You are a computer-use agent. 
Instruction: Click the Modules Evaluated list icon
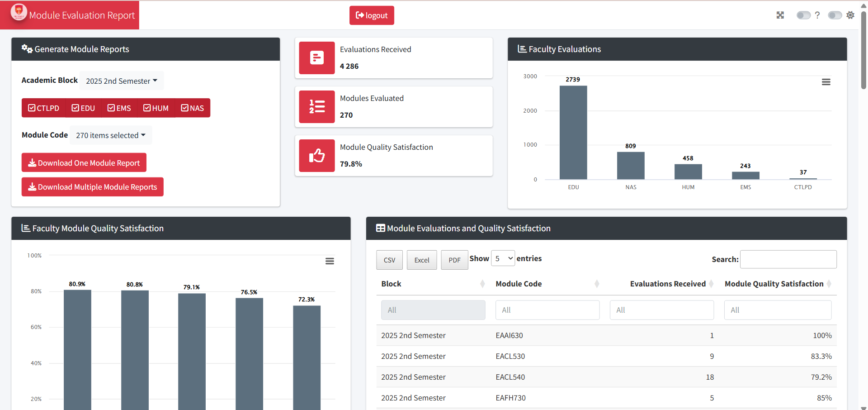(x=316, y=106)
